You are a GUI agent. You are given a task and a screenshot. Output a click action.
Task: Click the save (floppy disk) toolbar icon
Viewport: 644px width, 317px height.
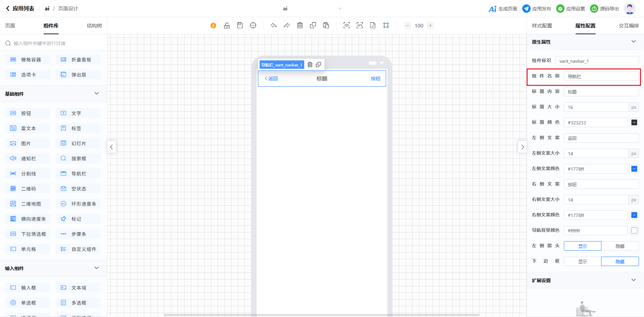[x=240, y=25]
